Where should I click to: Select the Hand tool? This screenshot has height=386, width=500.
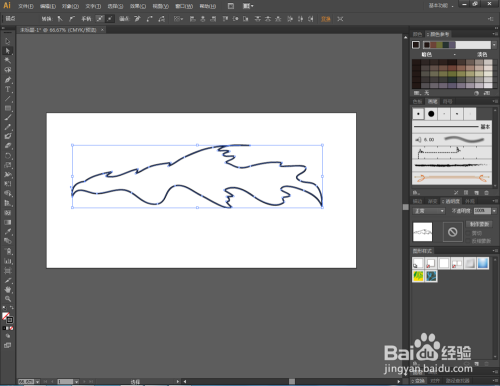(8, 289)
